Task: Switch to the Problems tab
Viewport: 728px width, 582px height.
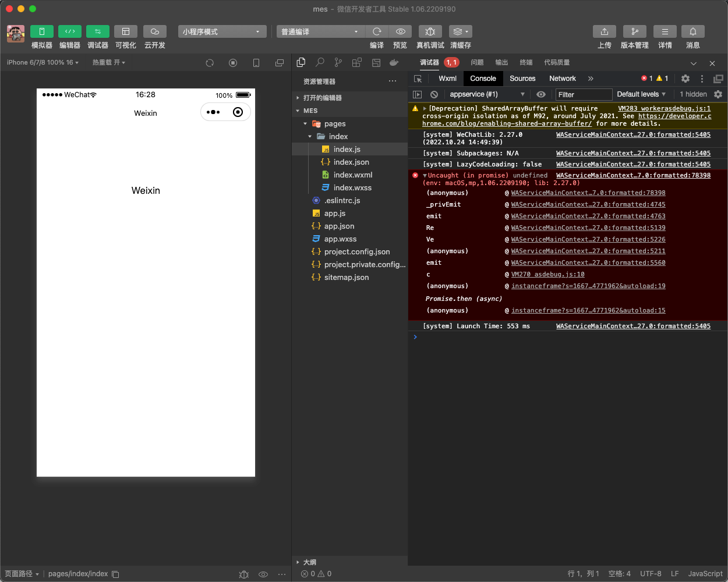Action: [x=478, y=62]
